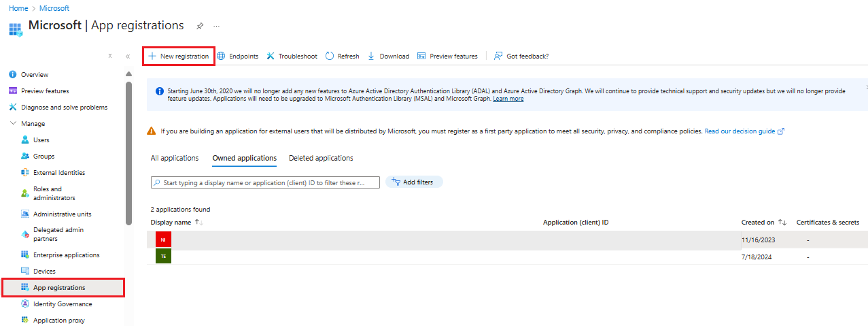Switch to the Deleted applications tab
This screenshot has width=868, height=326.
tap(321, 158)
